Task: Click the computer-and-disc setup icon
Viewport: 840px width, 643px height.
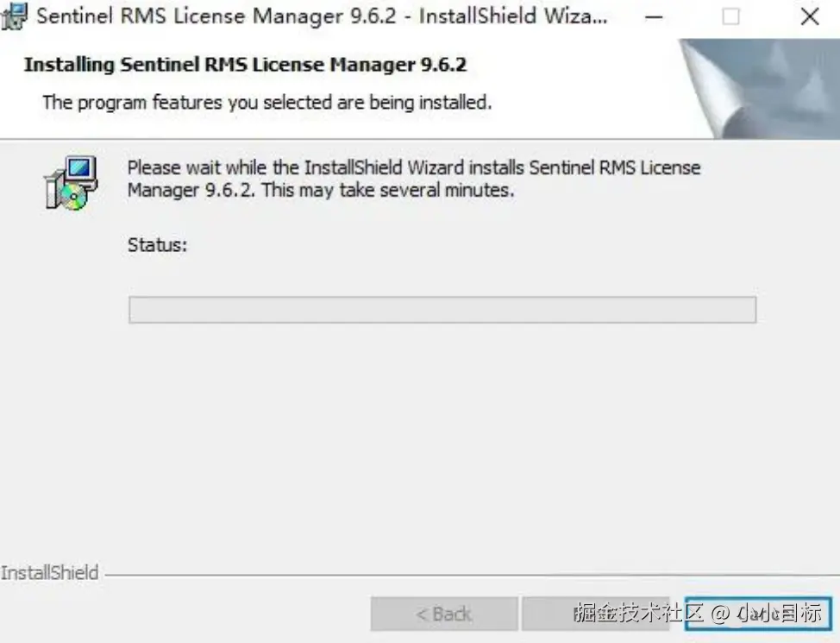Action: [x=71, y=183]
